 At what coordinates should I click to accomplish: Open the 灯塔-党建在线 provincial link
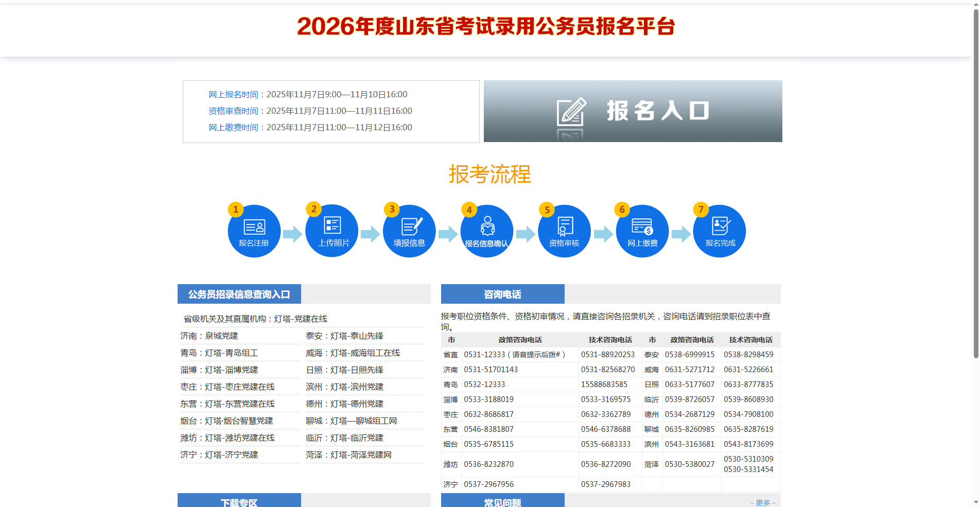302,319
